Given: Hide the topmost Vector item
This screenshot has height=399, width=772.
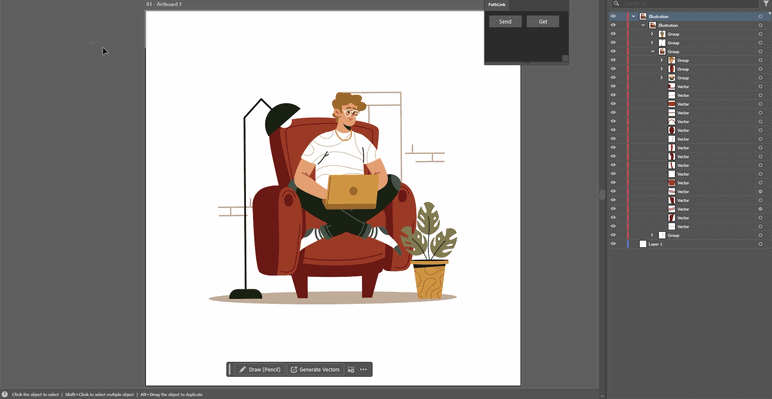Looking at the screenshot, I should (613, 86).
